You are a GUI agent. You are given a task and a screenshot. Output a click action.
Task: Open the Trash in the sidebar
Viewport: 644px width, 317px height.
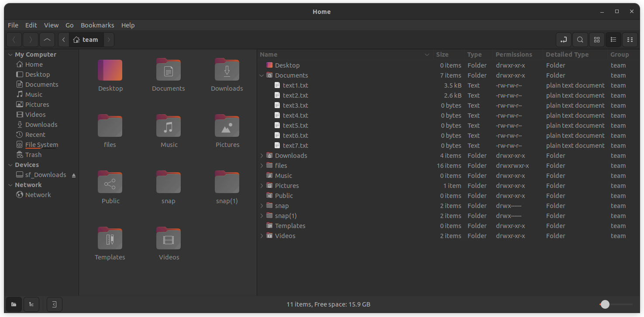click(33, 154)
